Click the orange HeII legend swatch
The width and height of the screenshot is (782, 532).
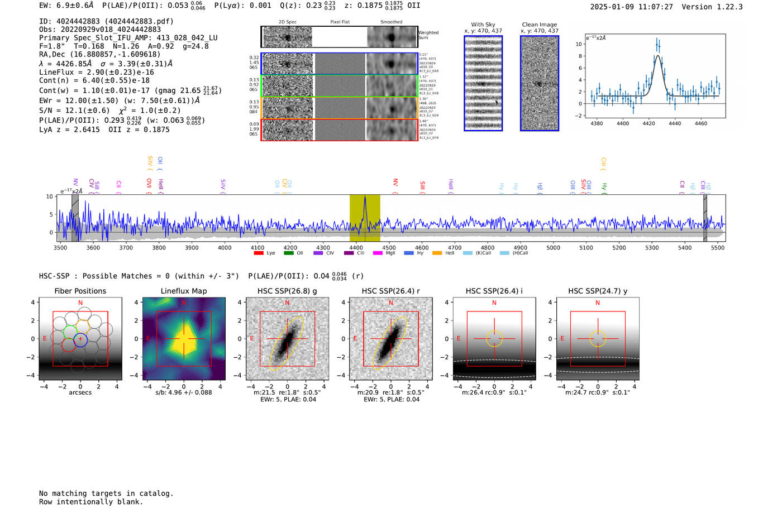click(437, 253)
